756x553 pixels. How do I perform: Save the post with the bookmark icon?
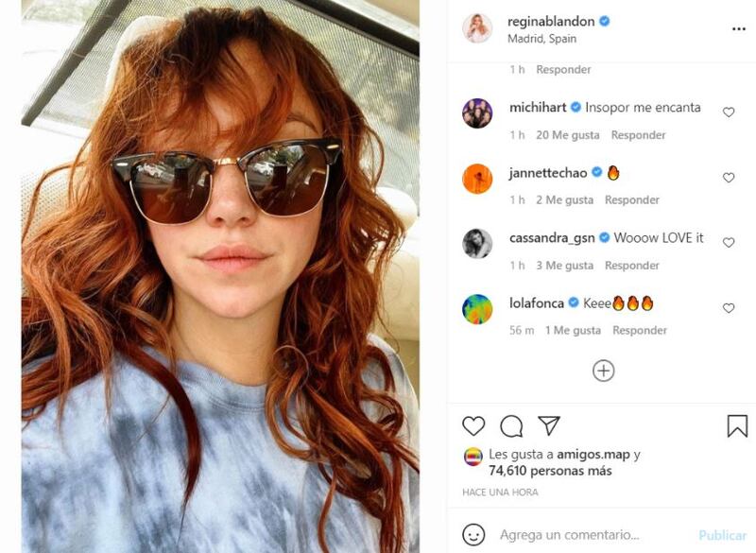[x=737, y=426]
